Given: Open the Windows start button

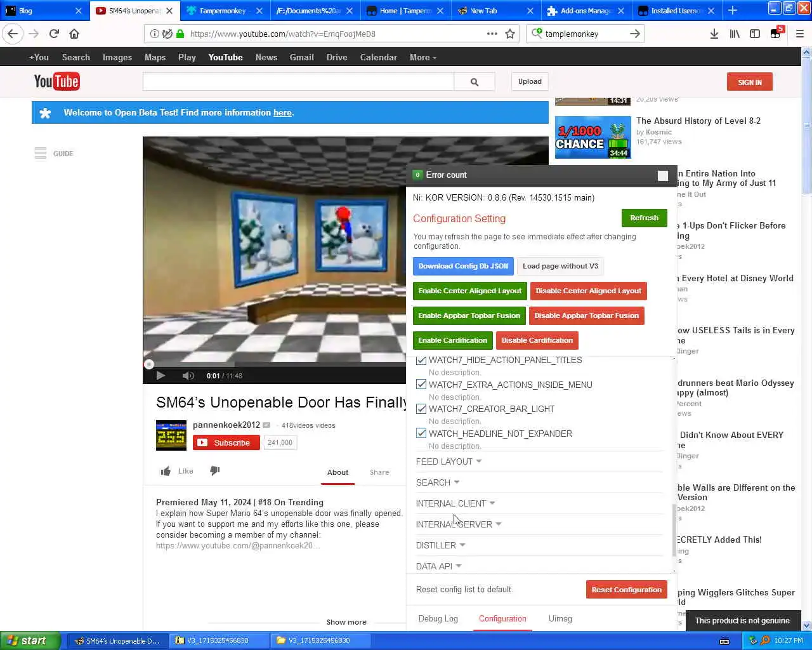Looking at the screenshot, I should click(30, 640).
